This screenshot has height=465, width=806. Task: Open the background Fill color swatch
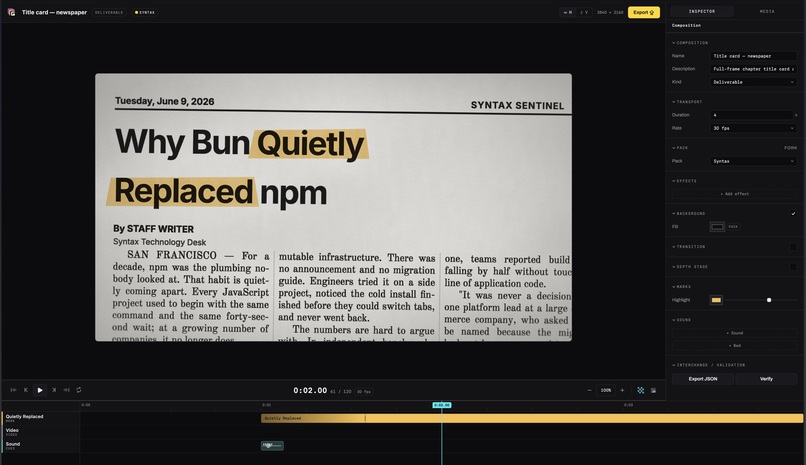tap(717, 227)
